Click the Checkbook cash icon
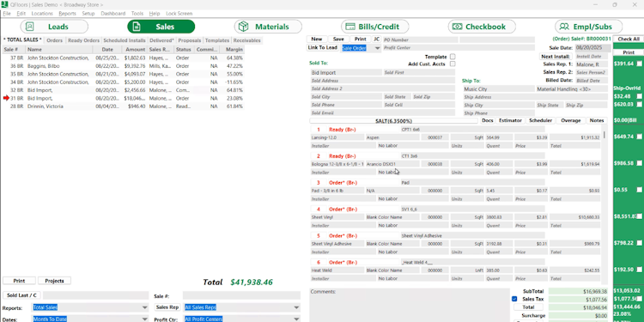Image resolution: width=644 pixels, height=322 pixels. coord(457,27)
